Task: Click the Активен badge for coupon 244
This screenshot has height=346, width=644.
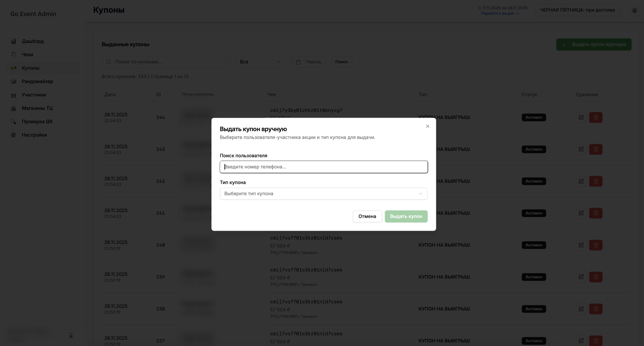Action: coord(534,117)
